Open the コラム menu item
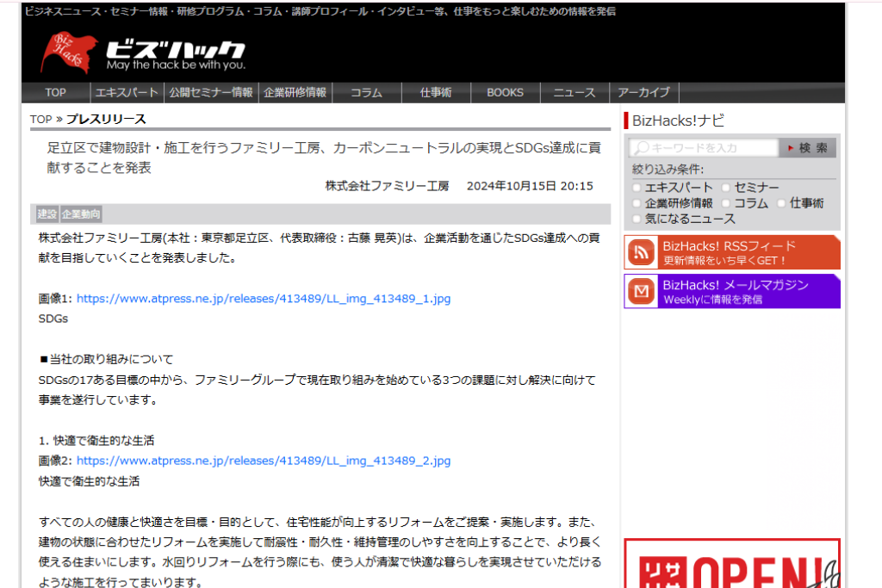The height and width of the screenshot is (588, 882). click(x=366, y=93)
